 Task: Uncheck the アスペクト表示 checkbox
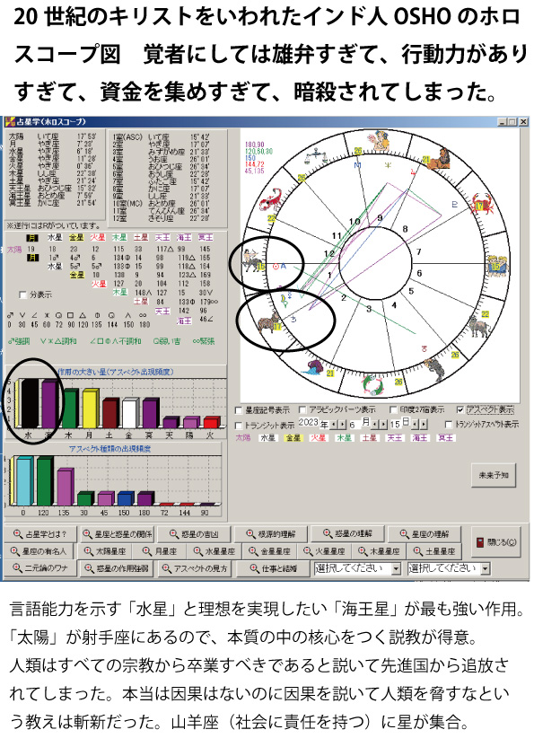[460, 409]
